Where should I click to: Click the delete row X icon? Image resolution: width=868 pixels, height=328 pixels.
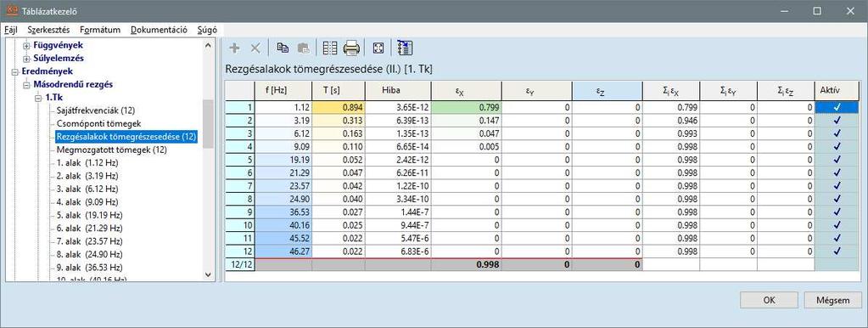(x=255, y=48)
